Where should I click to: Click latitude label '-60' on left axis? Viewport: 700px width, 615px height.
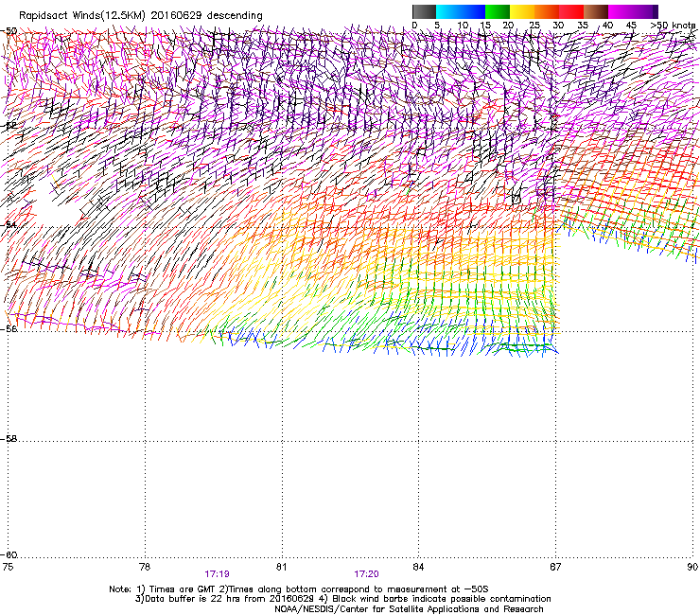9,554
